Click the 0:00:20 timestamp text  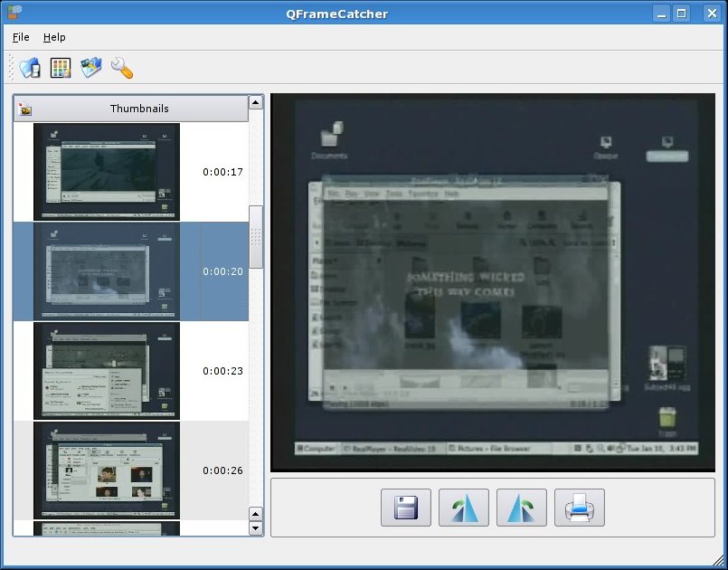click(222, 271)
